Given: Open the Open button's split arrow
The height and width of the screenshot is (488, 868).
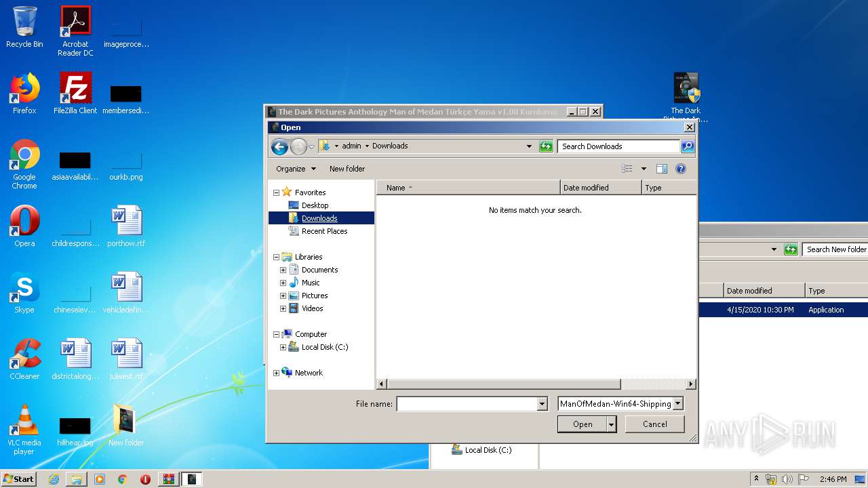Looking at the screenshot, I should (612, 424).
